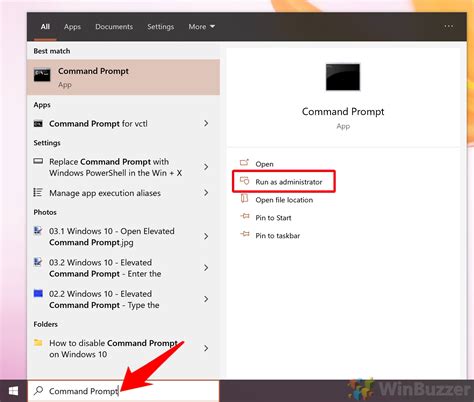This screenshot has width=474, height=402.
Task: Click large Command Prompt preview icon
Action: coord(343,77)
